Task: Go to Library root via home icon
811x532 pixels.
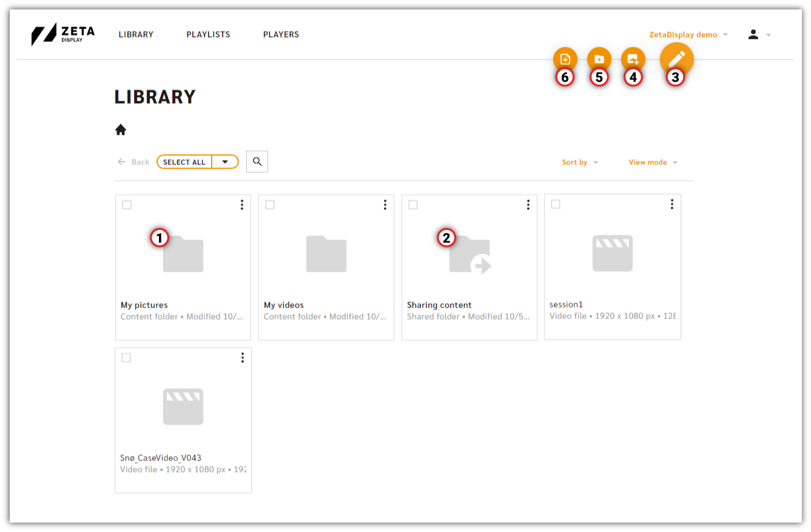Action: (121, 129)
